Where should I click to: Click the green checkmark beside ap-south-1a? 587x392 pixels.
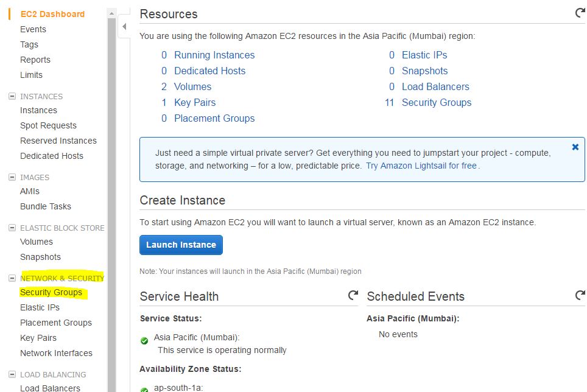(144, 388)
